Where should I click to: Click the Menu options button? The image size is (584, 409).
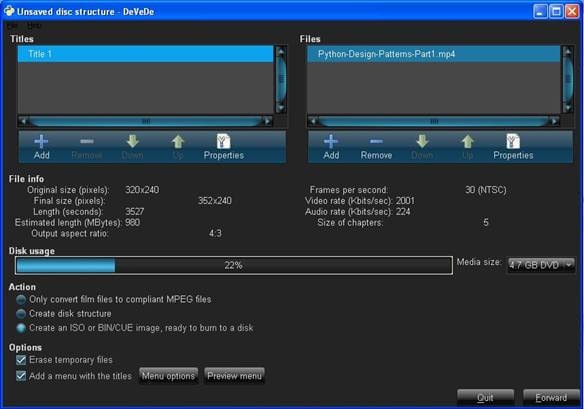point(168,376)
